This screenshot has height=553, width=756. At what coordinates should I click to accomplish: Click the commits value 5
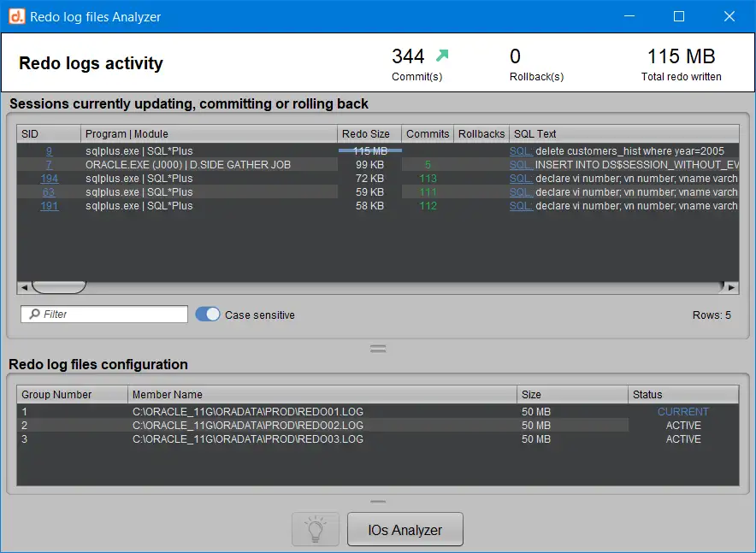428,165
